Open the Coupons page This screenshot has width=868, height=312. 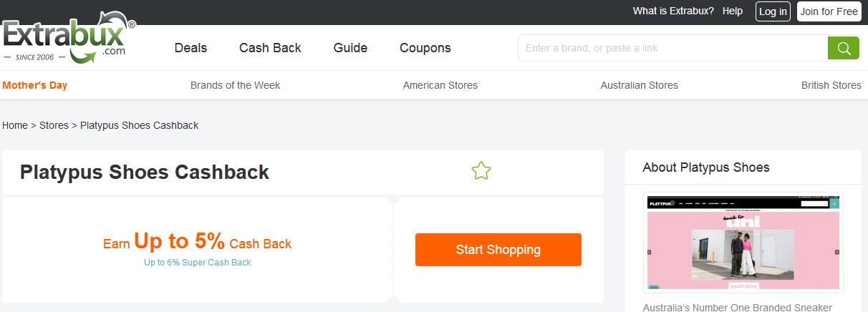[425, 48]
